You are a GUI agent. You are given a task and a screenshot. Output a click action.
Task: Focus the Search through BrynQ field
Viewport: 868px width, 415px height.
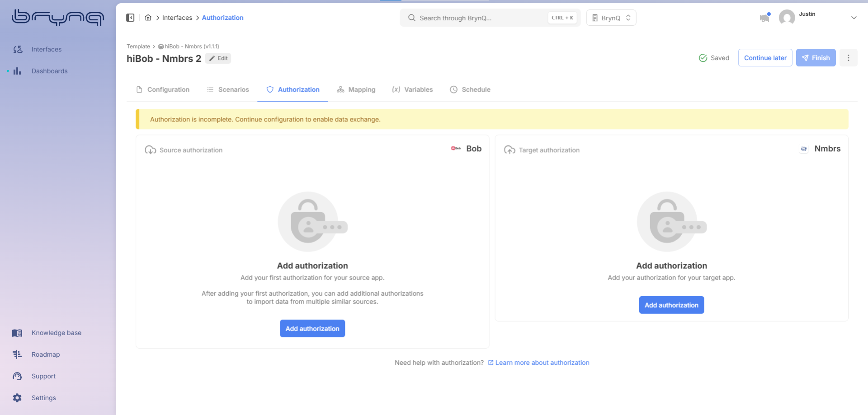pyautogui.click(x=490, y=18)
